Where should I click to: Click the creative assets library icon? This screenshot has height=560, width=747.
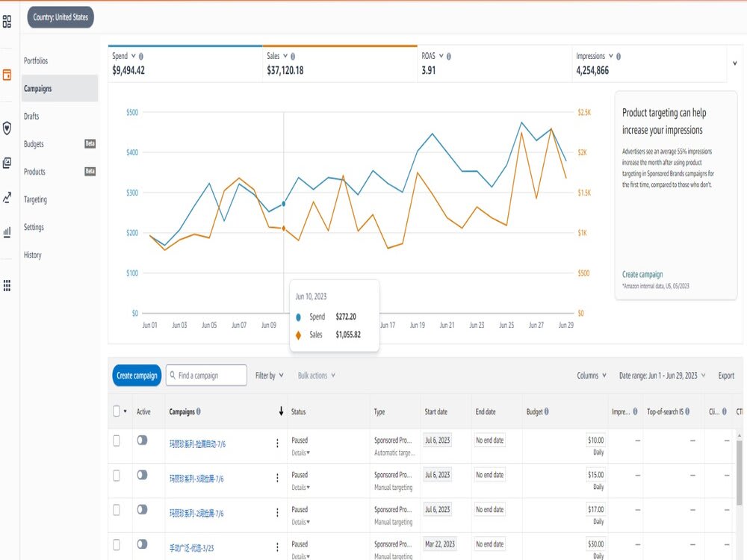click(x=7, y=163)
